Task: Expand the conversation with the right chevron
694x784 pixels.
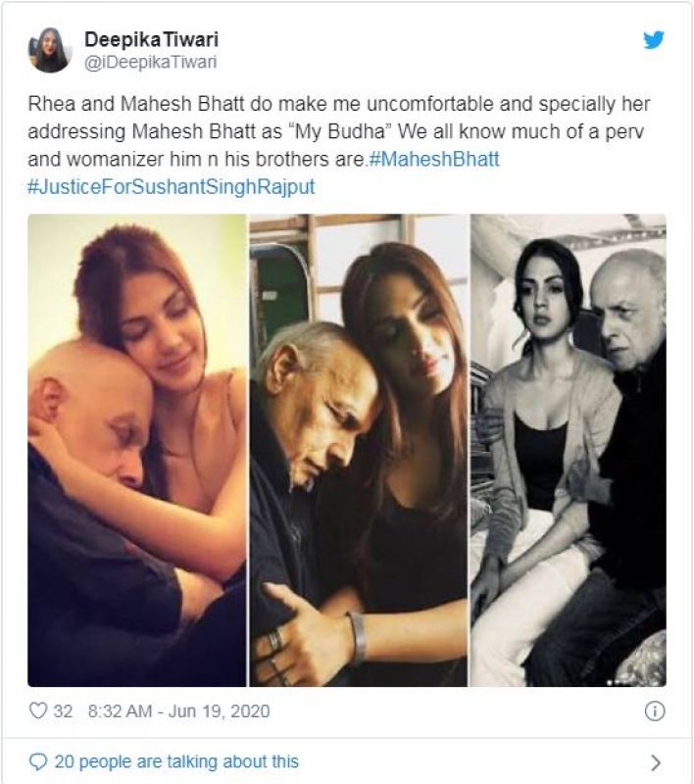Action: [x=656, y=761]
